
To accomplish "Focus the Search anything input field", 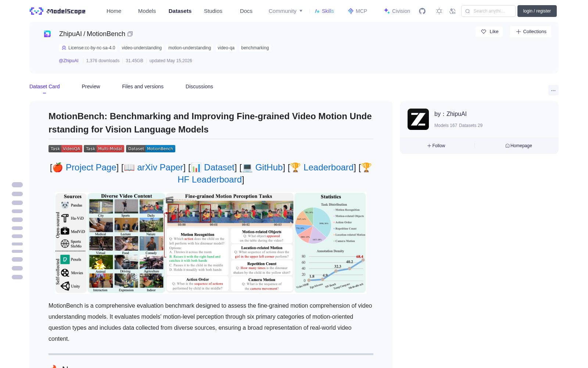I will click(x=488, y=11).
